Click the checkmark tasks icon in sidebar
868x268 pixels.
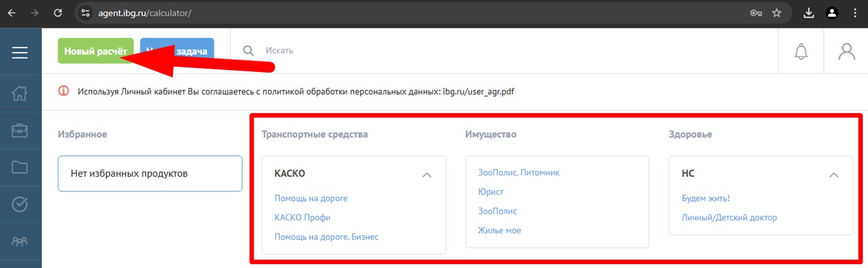pos(20,205)
